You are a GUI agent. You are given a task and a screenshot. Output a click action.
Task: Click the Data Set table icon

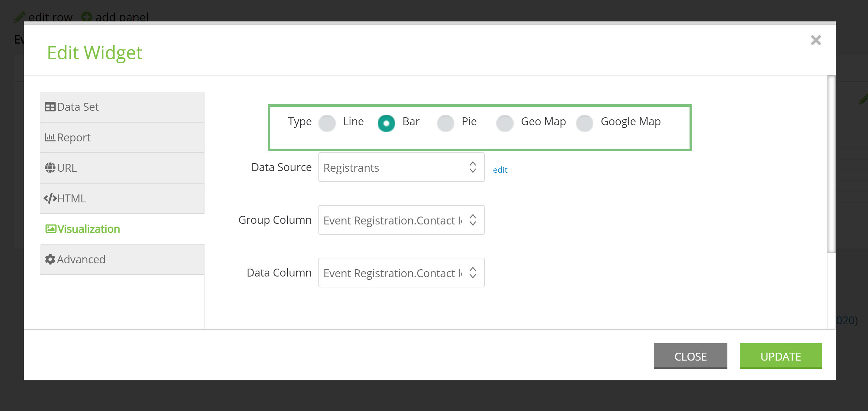[50, 107]
